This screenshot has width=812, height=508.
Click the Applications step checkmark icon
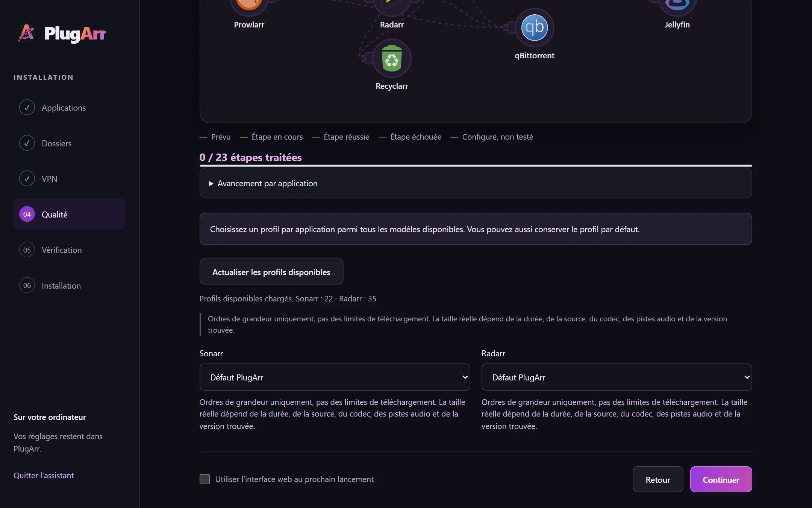pos(27,108)
